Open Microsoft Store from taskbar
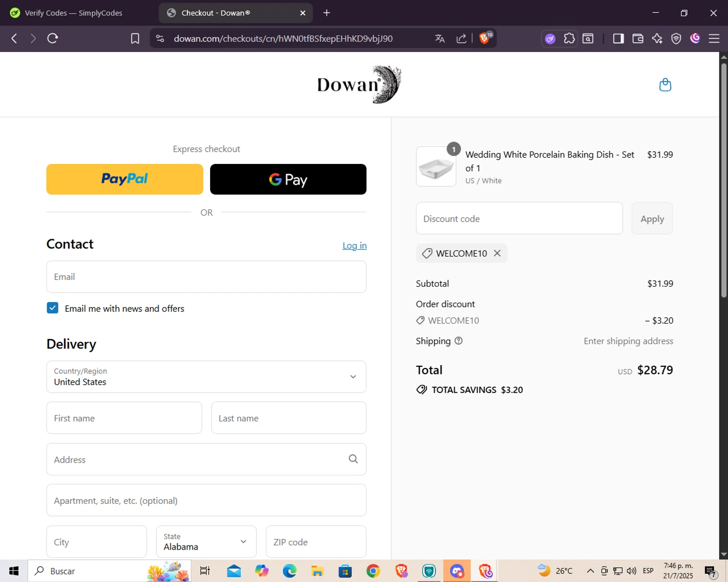 [x=345, y=571]
